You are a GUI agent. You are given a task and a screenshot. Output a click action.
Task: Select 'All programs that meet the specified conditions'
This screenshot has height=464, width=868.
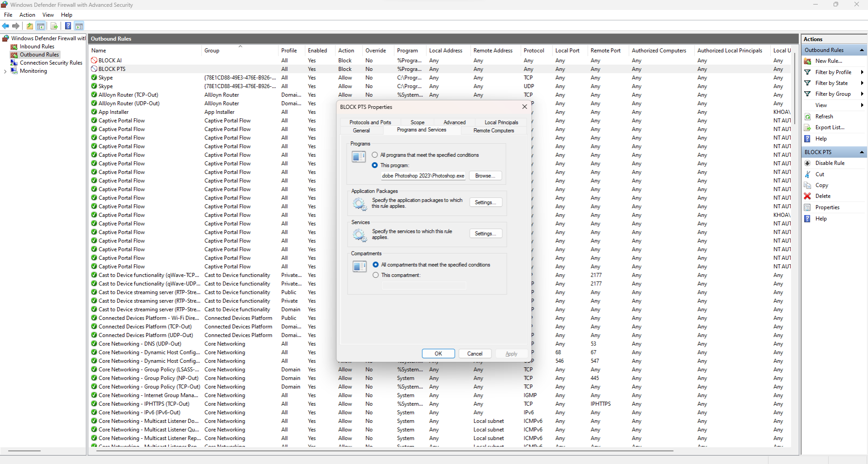click(375, 155)
